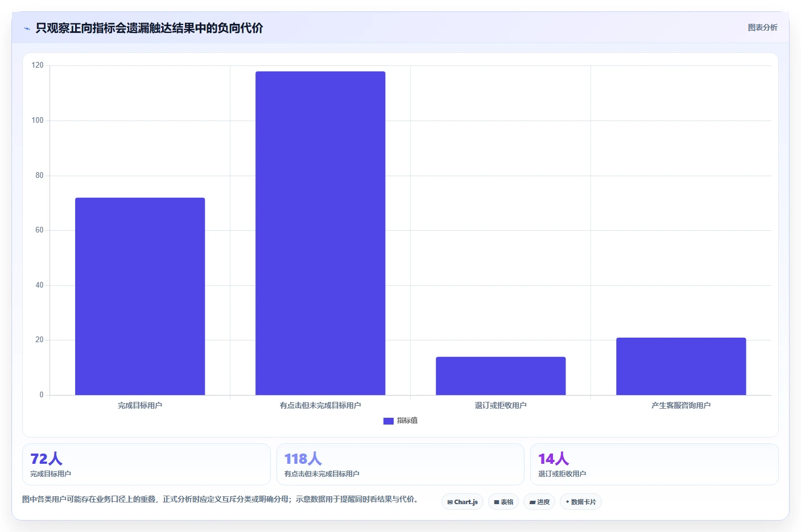Click the 120 y-axis tick label
Image resolution: width=801 pixels, height=532 pixels.
tap(38, 65)
